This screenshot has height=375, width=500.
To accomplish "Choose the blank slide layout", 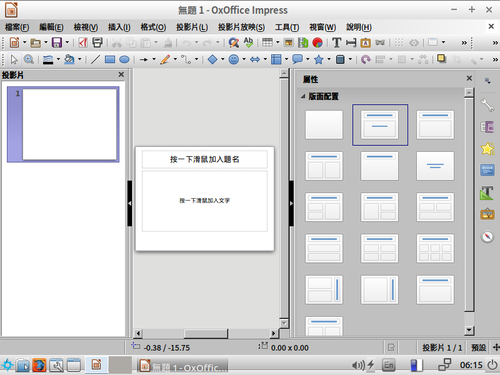I will click(x=324, y=125).
